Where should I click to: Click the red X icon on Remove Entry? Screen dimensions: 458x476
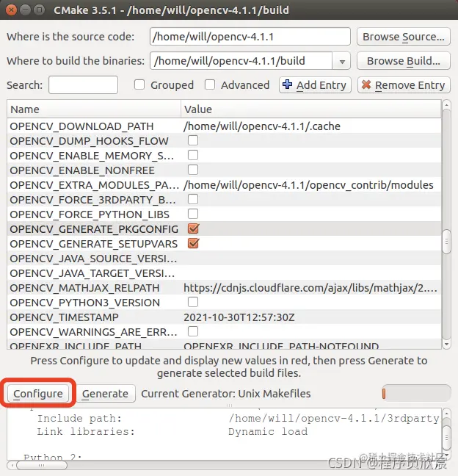[x=366, y=84]
